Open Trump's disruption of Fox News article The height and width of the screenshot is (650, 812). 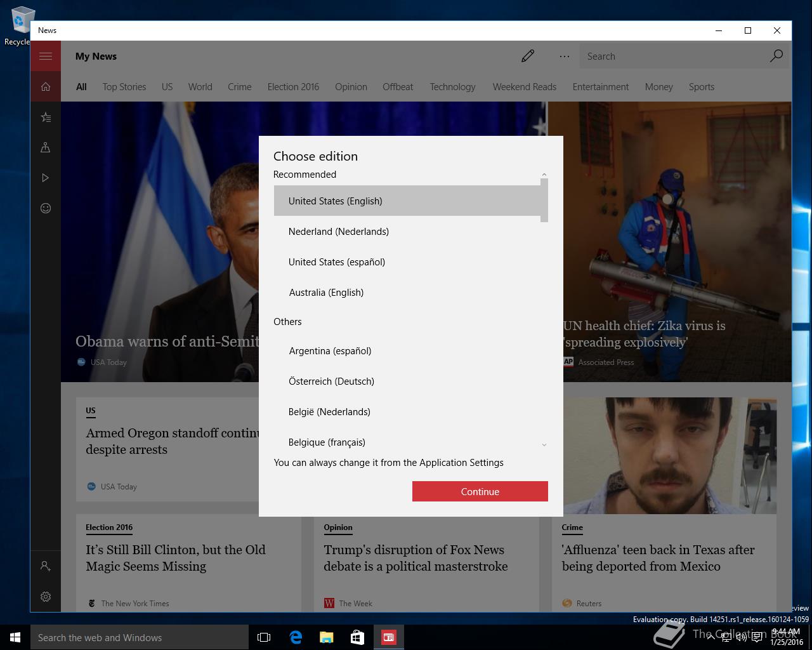point(416,558)
